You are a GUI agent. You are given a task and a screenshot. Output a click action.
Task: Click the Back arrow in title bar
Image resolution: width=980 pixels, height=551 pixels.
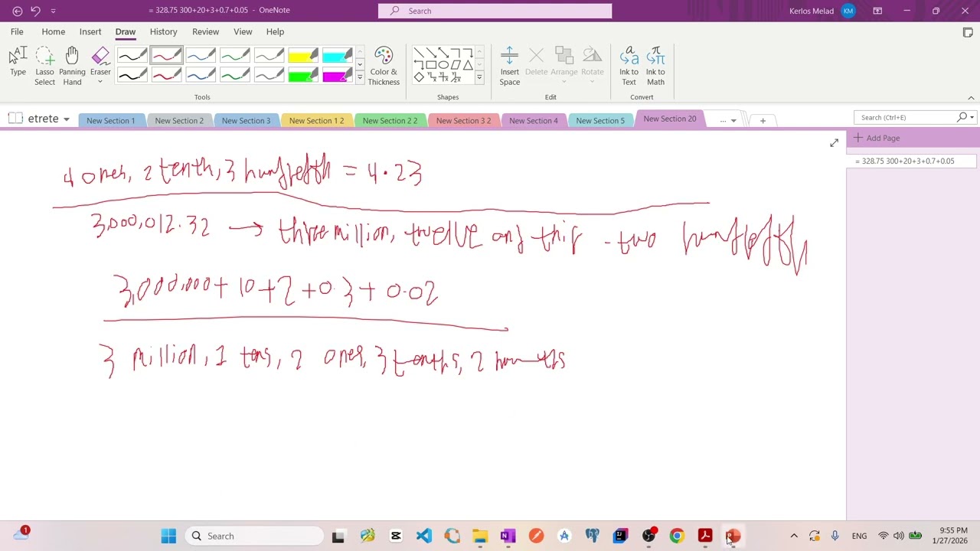[18, 11]
